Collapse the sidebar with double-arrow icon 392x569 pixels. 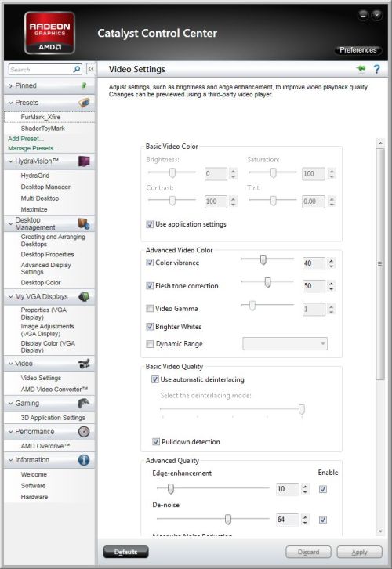pos(91,69)
